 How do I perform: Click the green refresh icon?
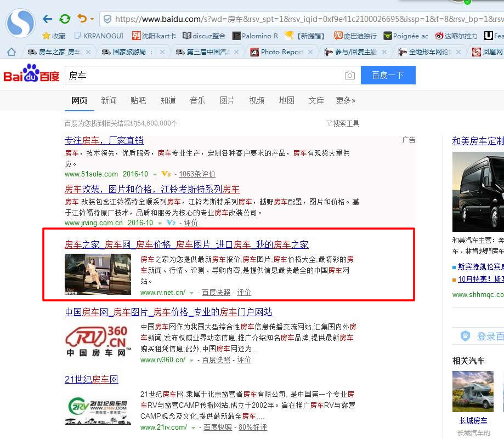pos(65,19)
